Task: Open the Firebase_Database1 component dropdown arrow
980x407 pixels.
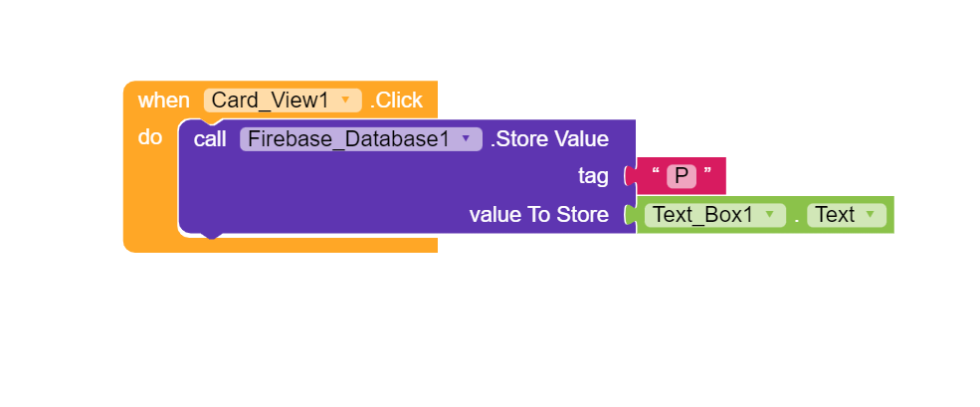Action: [466, 139]
